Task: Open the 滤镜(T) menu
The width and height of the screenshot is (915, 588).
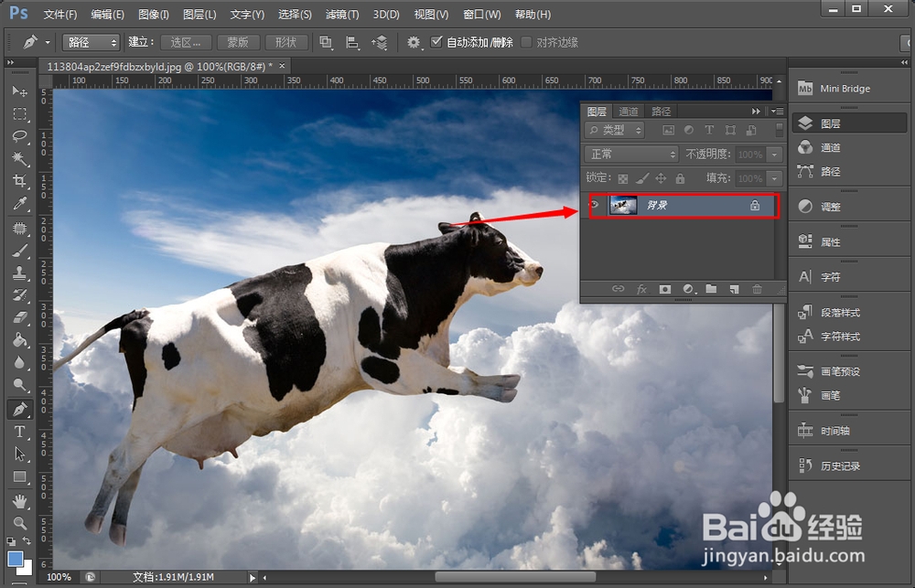Action: pos(342,14)
